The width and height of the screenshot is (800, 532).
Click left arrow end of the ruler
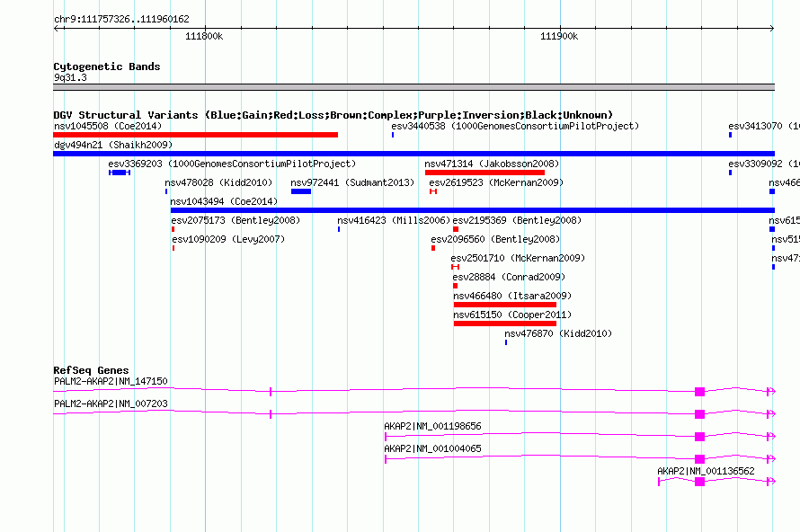(x=56, y=28)
